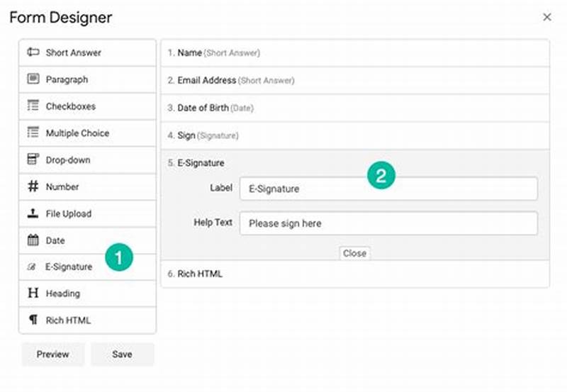This screenshot has width=567, height=392.
Task: Open the Preview of the form
Action: (x=52, y=354)
